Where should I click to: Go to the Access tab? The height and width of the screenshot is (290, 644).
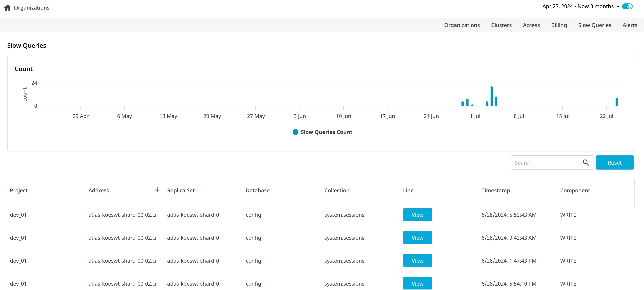pos(531,25)
